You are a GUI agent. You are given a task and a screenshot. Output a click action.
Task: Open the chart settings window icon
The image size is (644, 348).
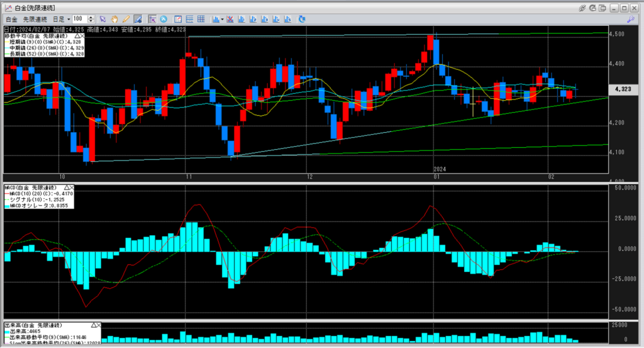[178, 20]
